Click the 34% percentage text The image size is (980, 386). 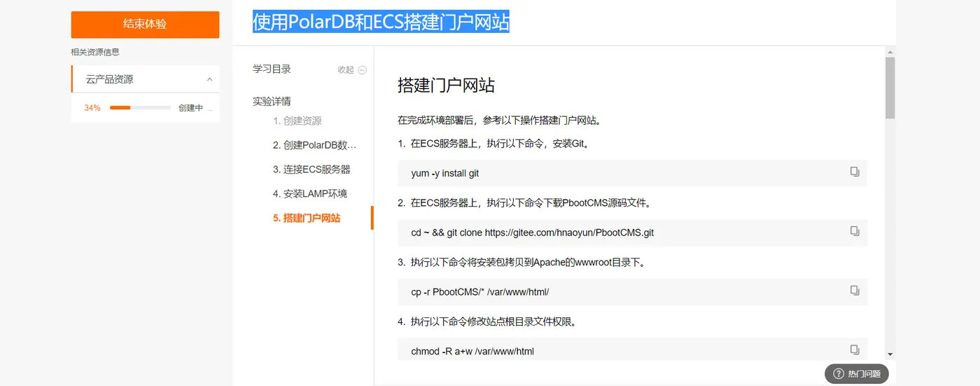92,108
